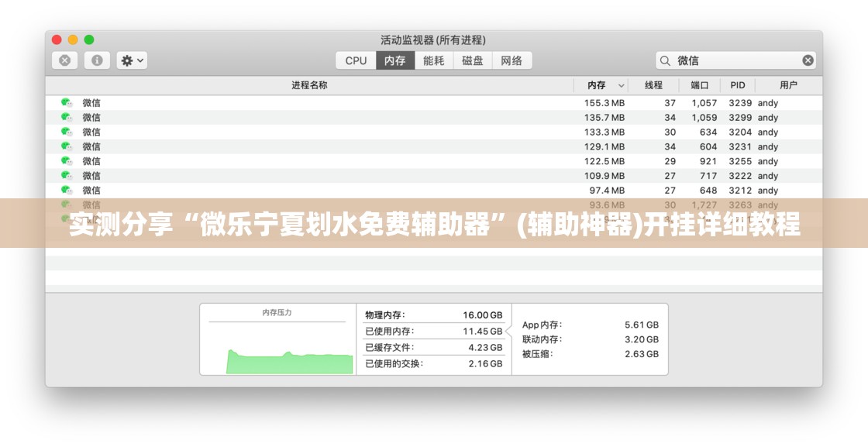868x447 pixels.
Task: Click the WeChat icon in the 135.7 MB row
Action: click(67, 117)
